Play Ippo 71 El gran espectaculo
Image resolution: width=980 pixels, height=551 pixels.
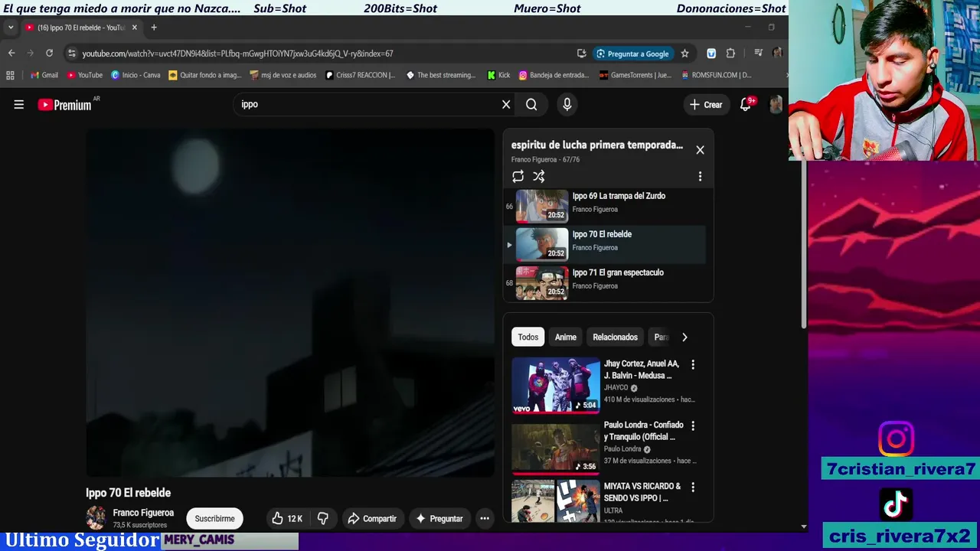coord(605,283)
